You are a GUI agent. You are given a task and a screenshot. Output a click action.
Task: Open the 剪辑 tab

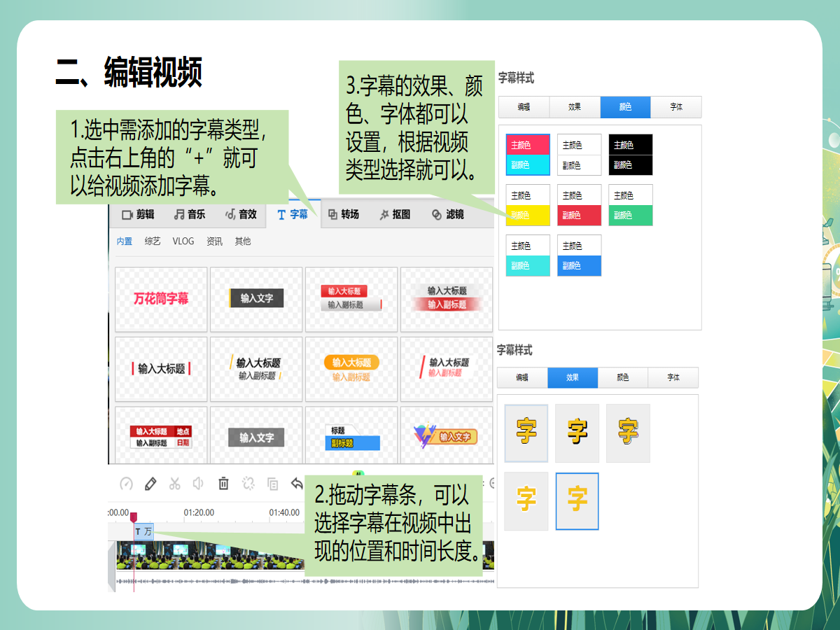click(138, 214)
